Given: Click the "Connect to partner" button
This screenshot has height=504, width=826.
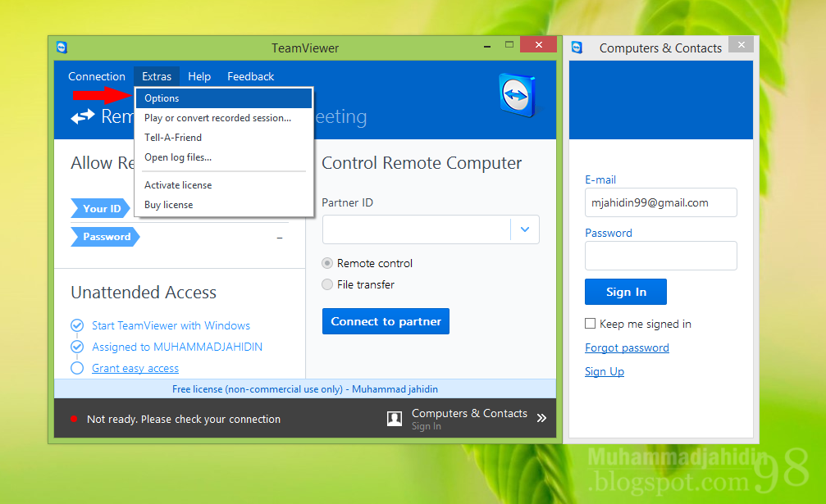Looking at the screenshot, I should [x=386, y=321].
